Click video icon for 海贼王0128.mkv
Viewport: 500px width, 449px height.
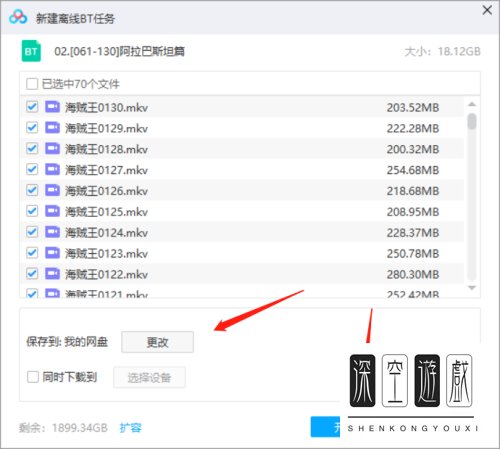[x=52, y=149]
